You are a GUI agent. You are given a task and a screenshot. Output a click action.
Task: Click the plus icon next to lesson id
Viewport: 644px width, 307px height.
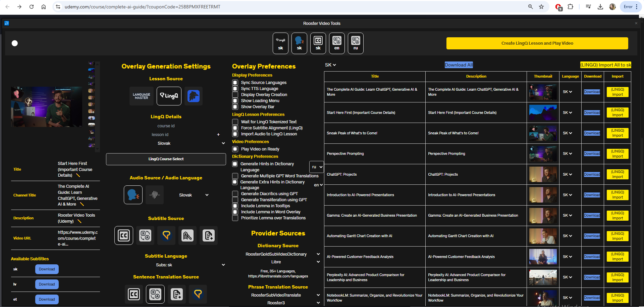tap(218, 135)
